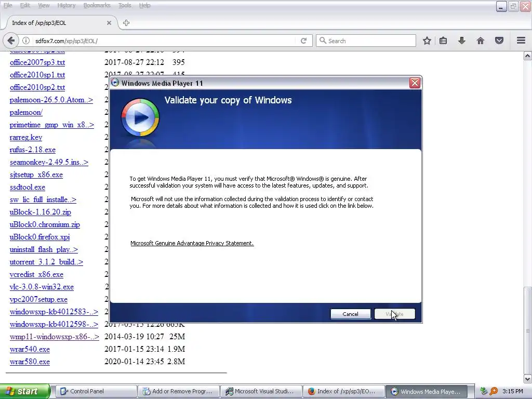This screenshot has width=532, height=399.
Task: Open windowsxp-kb4012583 link
Action: (x=54, y=312)
